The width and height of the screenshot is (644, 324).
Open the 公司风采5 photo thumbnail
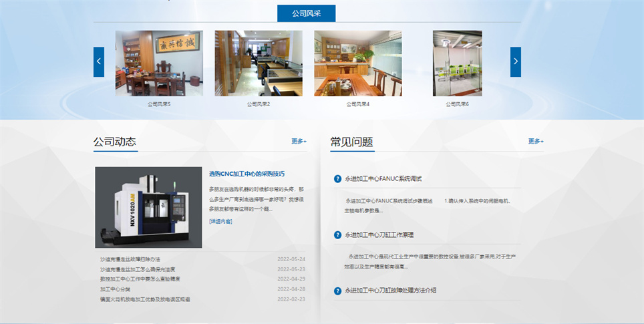tap(159, 63)
